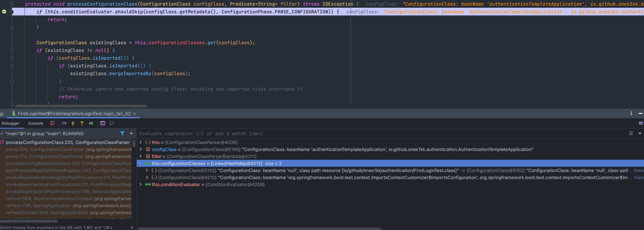Switch to the Console tab
Image resolution: width=644 pixels, height=230 pixels.
tap(36, 123)
